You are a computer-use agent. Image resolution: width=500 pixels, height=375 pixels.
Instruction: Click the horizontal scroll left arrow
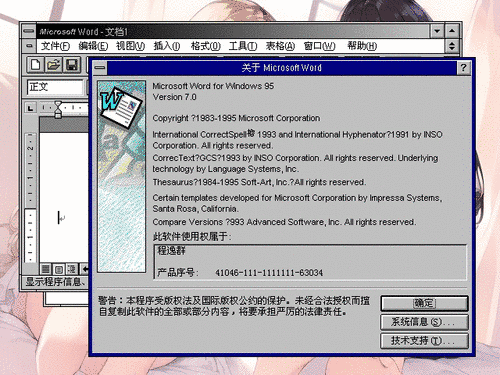(85, 269)
